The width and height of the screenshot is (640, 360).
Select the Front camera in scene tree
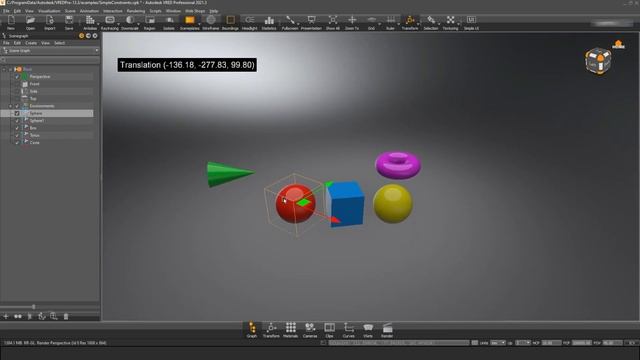(35, 84)
